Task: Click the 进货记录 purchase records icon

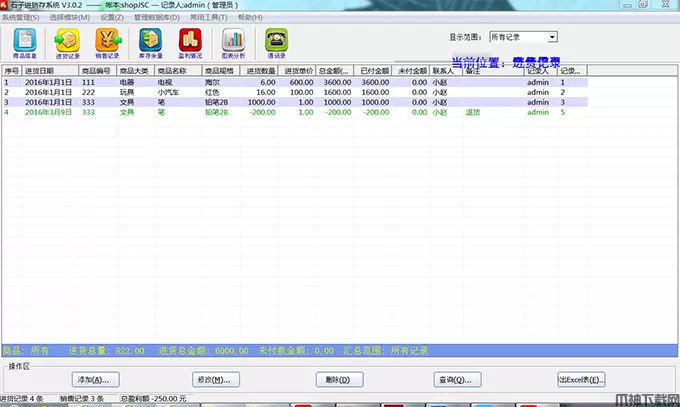Action: 67,42
